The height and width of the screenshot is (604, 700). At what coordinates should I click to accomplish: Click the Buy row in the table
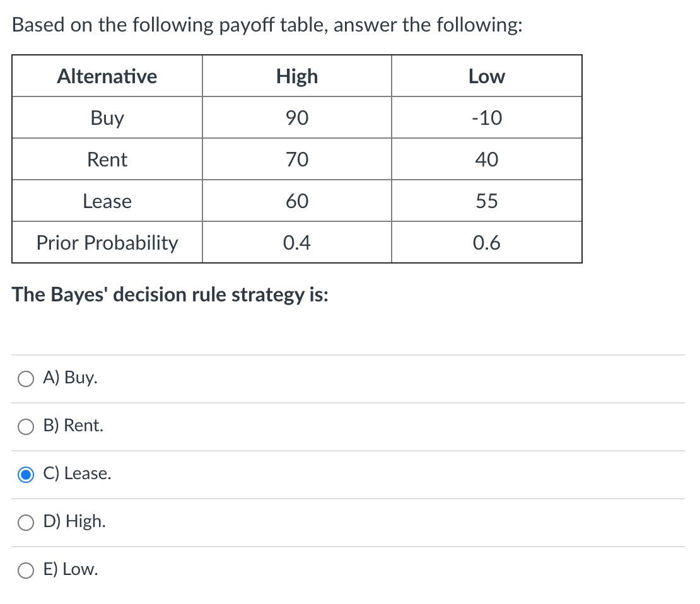pyautogui.click(x=107, y=118)
